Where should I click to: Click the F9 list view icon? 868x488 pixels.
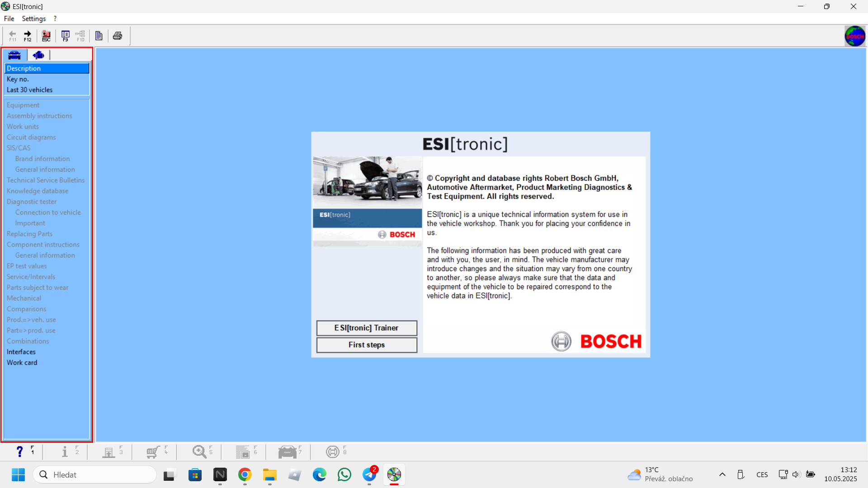(66, 36)
